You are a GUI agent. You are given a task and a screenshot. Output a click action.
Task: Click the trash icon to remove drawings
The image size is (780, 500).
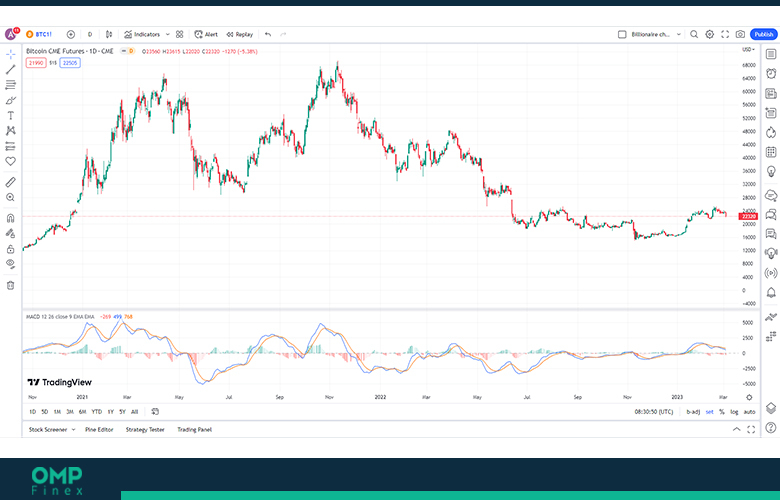(10, 286)
